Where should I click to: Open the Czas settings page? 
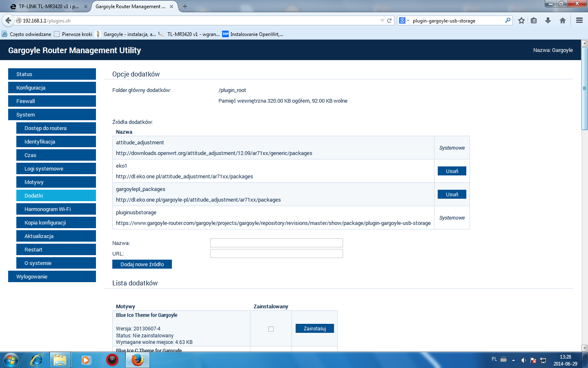[56, 155]
